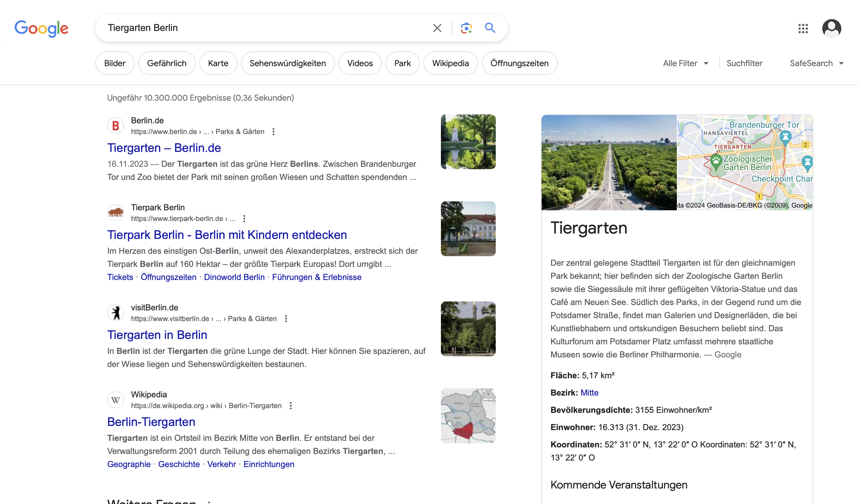Open more options for Wikipedia result
This screenshot has height=504, width=858.
point(290,406)
